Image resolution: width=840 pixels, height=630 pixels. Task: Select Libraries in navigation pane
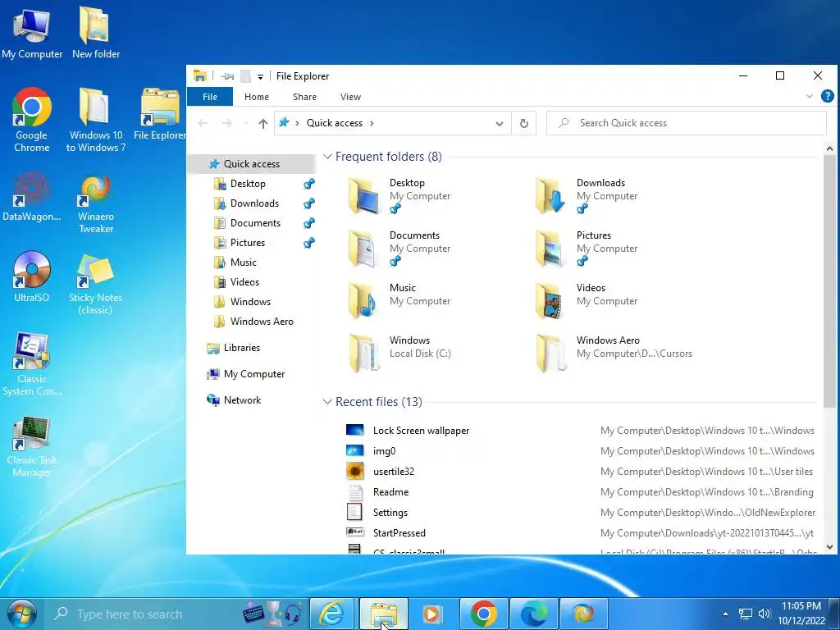[x=242, y=348]
